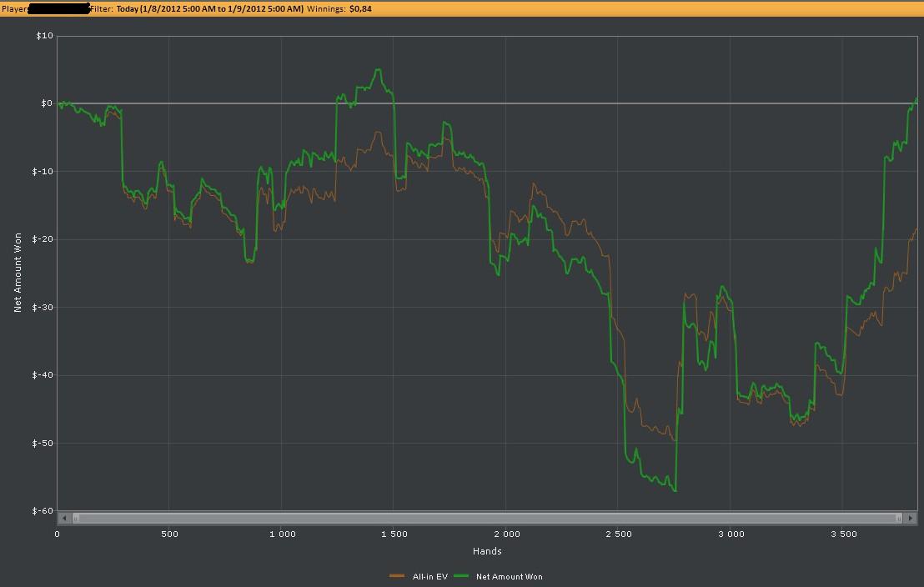924x587 pixels.
Task: Click the $10 label on y-axis
Action: pos(44,36)
